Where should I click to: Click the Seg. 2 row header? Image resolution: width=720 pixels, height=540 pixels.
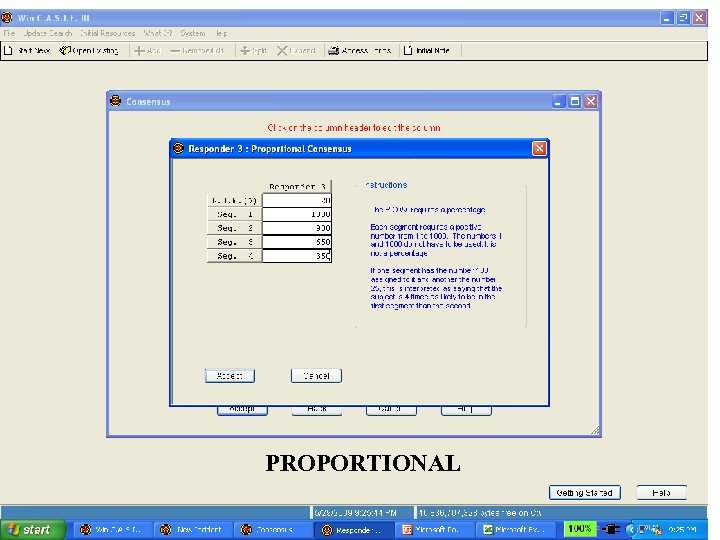(x=235, y=228)
